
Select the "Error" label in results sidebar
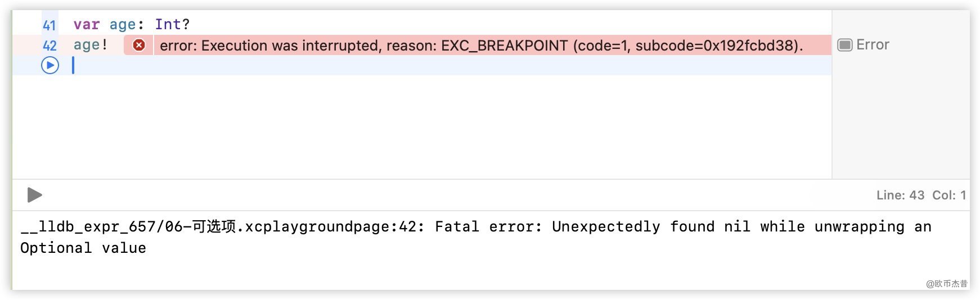873,45
